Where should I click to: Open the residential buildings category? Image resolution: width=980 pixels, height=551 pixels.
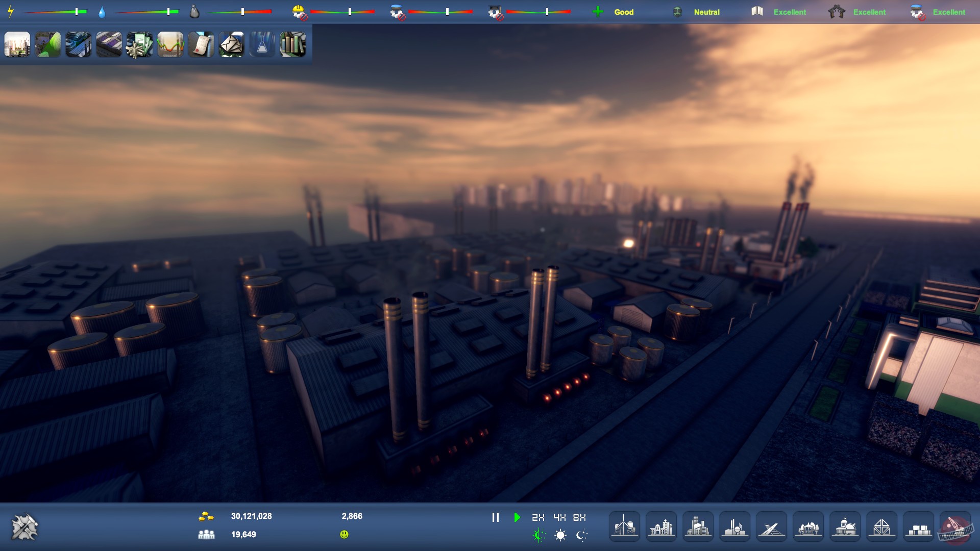tap(661, 526)
